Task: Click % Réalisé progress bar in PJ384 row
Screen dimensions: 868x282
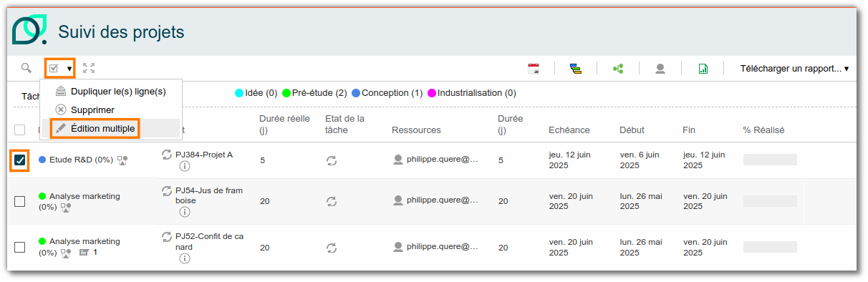Action: pyautogui.click(x=770, y=160)
